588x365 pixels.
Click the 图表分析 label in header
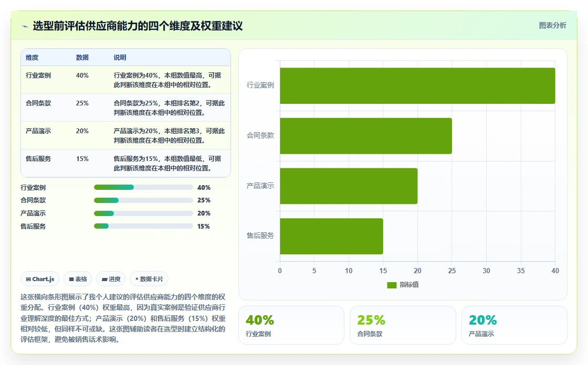tap(552, 26)
